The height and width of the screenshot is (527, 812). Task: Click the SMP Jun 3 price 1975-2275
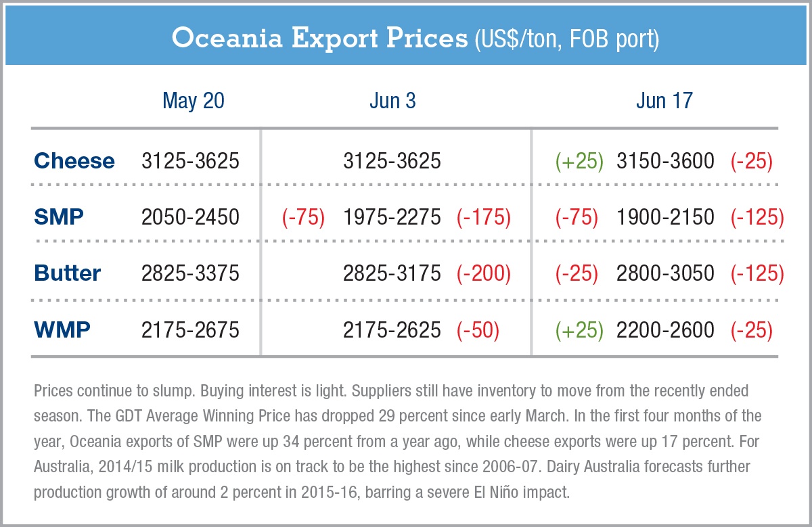[x=392, y=217]
